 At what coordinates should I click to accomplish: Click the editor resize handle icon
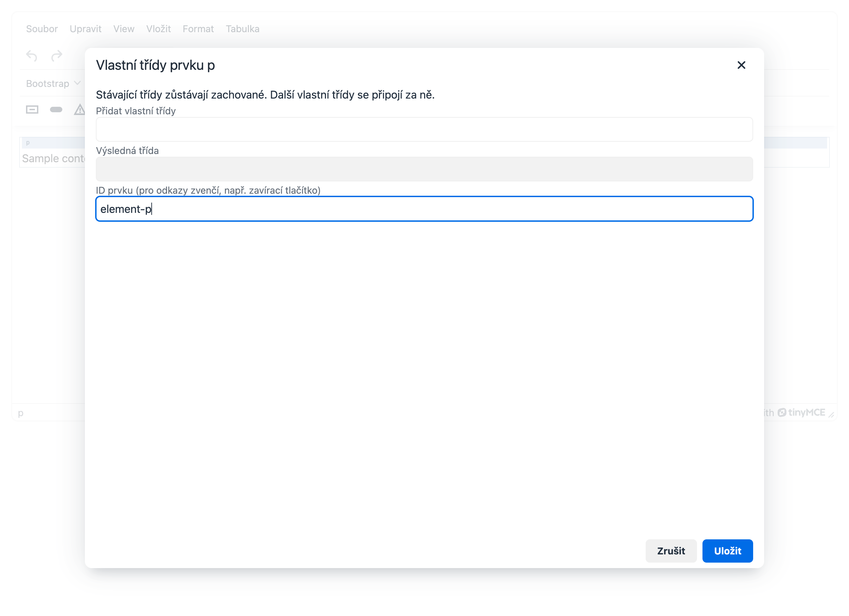831,414
